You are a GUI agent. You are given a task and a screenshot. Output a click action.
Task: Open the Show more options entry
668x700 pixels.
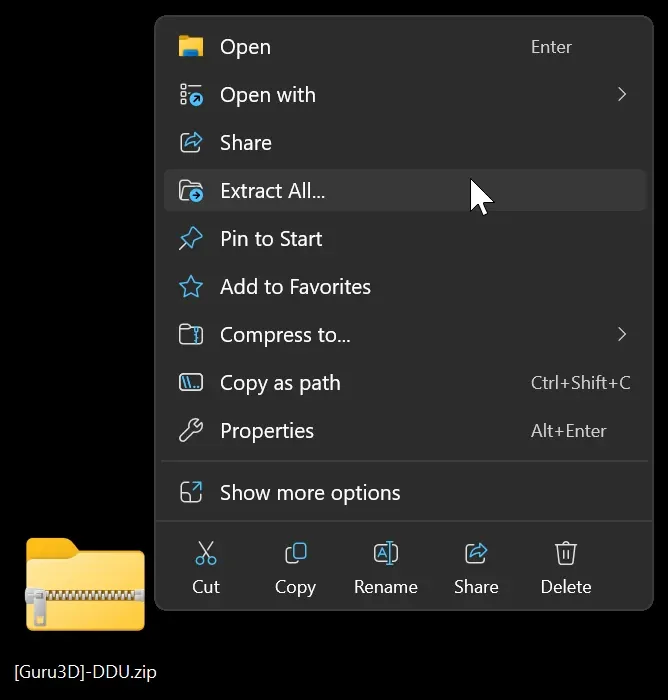[x=310, y=493]
